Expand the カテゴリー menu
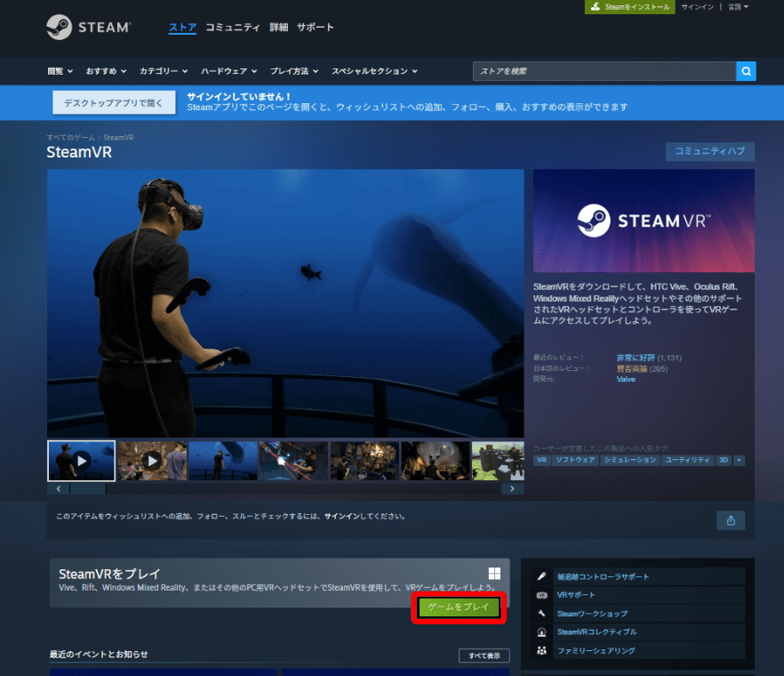784x676 pixels. [164, 71]
